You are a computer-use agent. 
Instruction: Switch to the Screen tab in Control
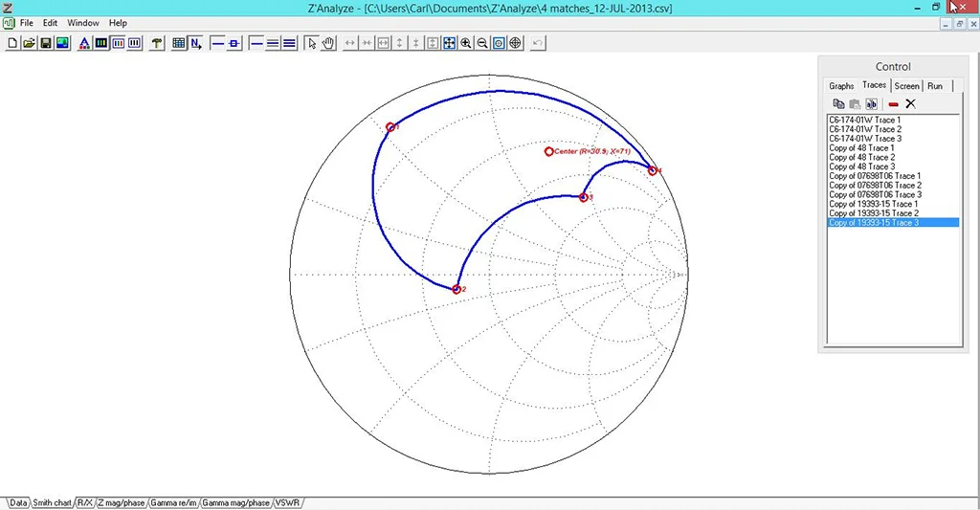(906, 85)
